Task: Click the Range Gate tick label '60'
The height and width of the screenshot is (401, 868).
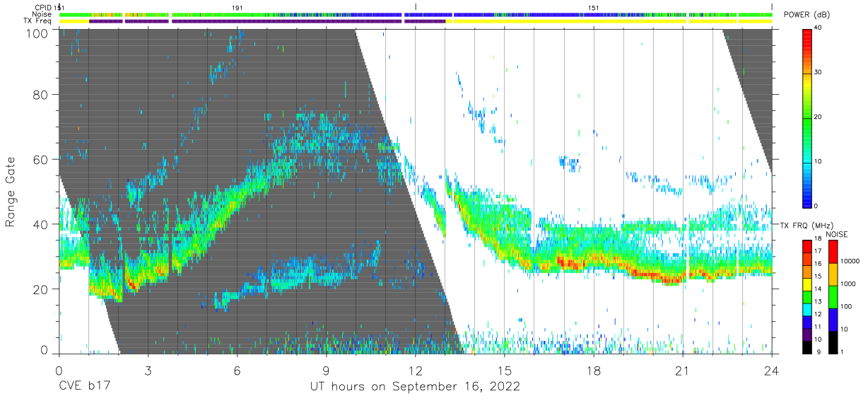Action: pos(40,160)
